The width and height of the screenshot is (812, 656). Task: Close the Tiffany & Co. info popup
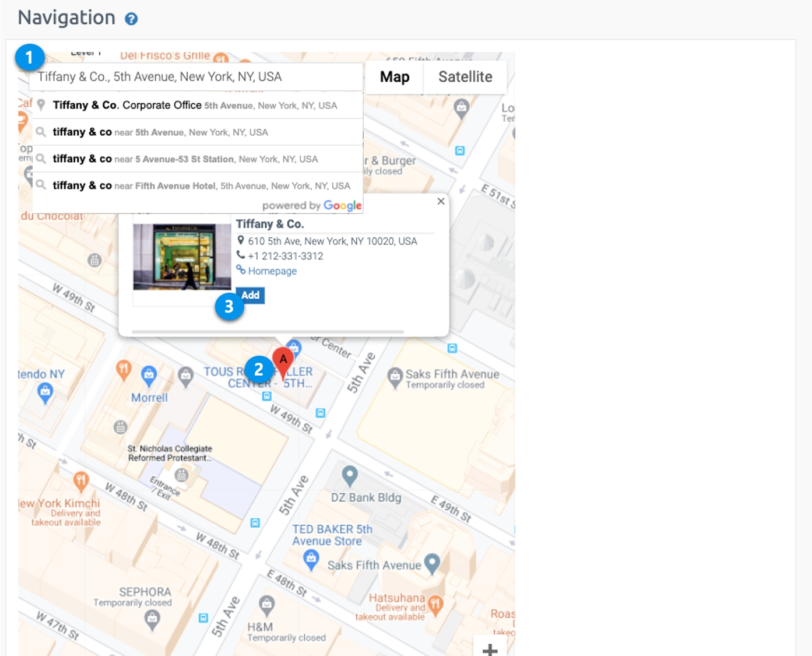click(x=441, y=201)
